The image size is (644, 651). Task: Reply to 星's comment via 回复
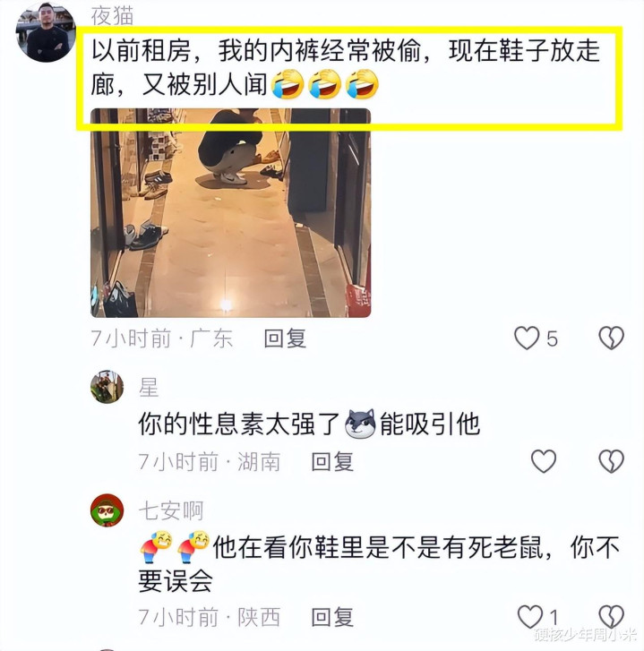pos(332,462)
